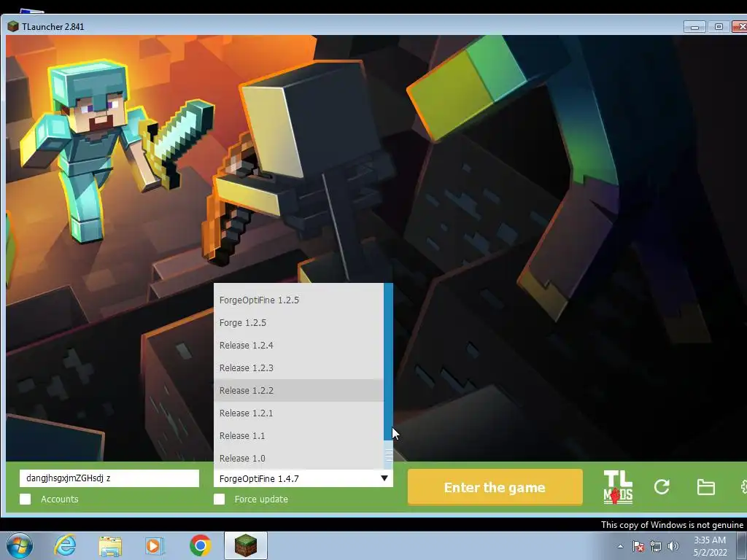Open the taskbar clock showing 3:35 AM
The height and width of the screenshot is (560, 747).
click(x=710, y=546)
